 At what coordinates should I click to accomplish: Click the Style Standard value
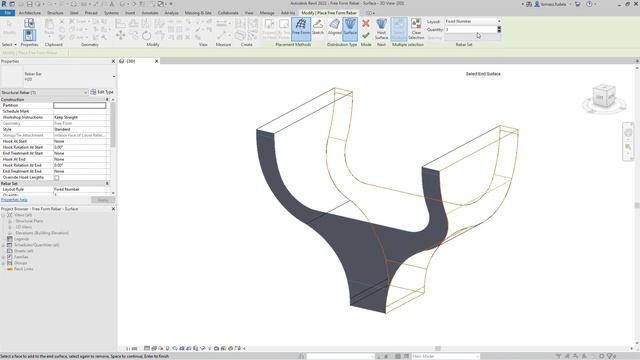80,129
